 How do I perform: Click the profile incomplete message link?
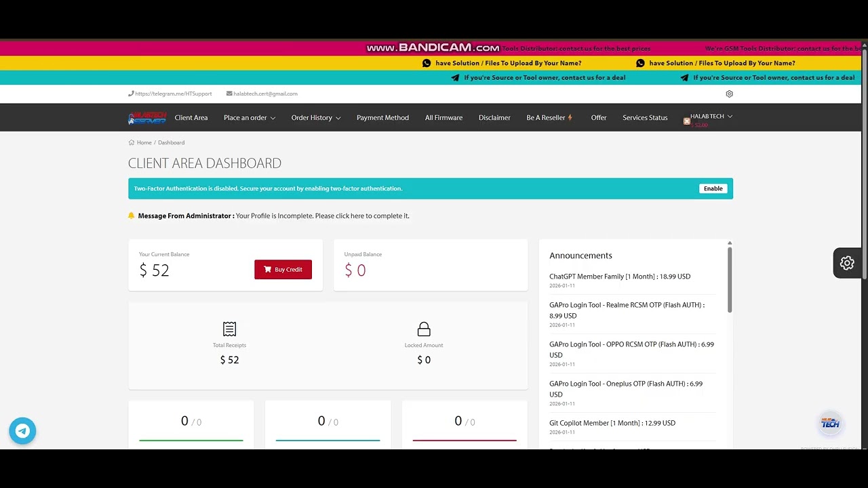pos(323,216)
